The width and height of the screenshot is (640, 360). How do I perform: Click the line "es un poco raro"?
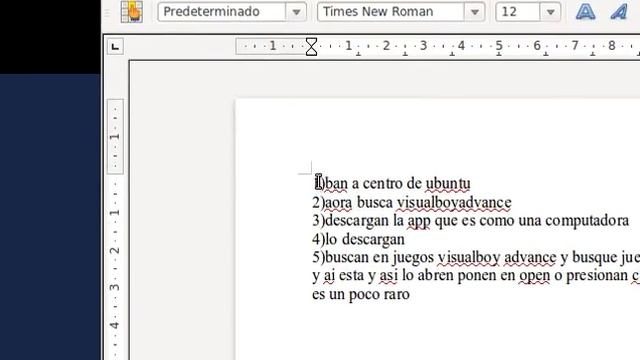click(361, 294)
